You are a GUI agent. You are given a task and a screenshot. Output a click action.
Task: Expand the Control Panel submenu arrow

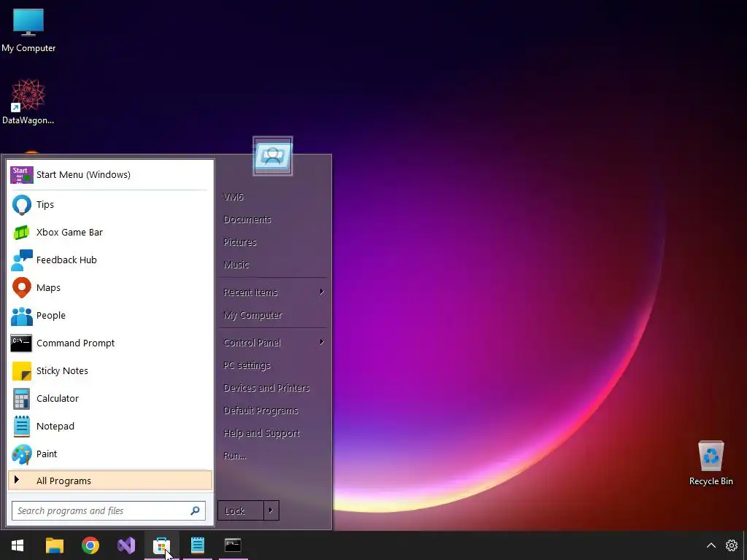[x=322, y=342]
